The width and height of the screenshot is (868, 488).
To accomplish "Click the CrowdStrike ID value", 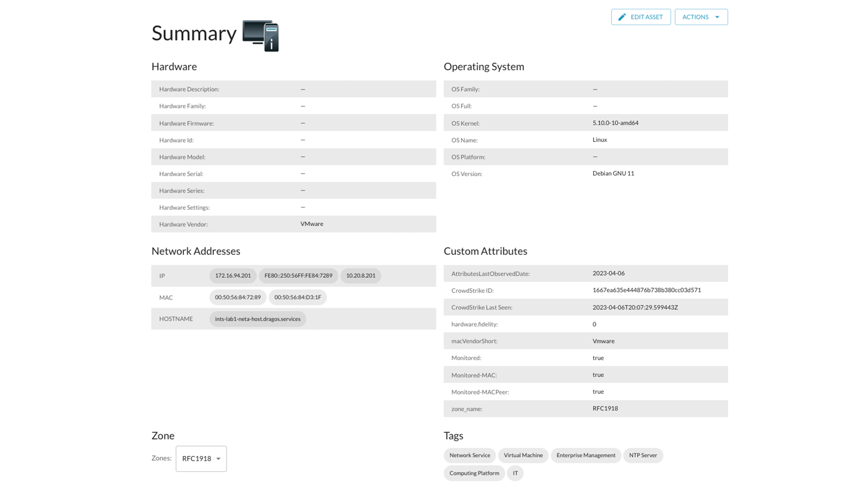I will (646, 290).
